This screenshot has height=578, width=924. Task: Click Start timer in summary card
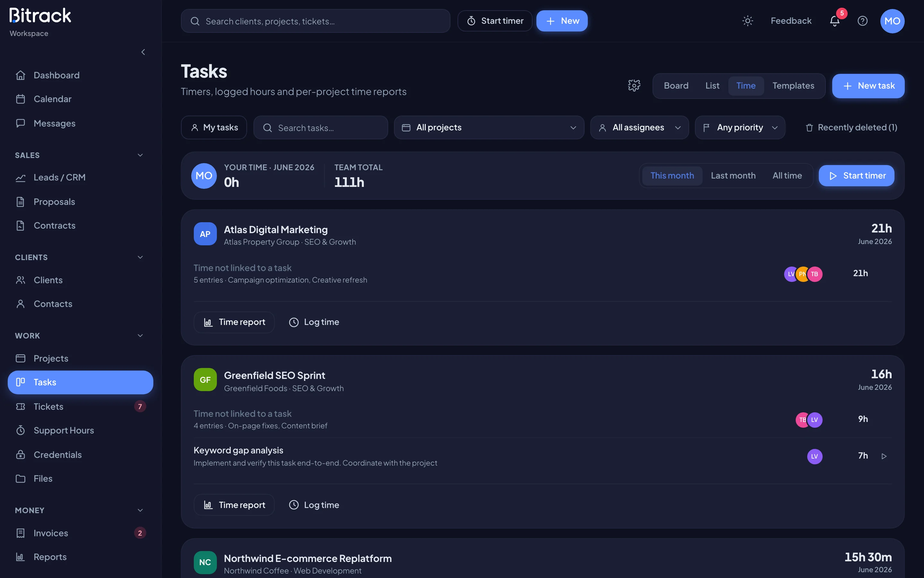856,175
